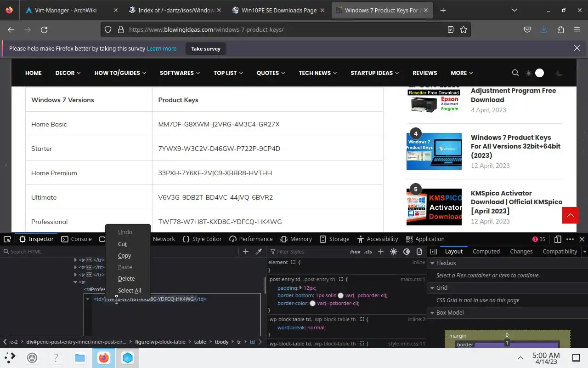Toggle Reader View in the address bar
Screen dimensions: 588x368
pos(451,29)
